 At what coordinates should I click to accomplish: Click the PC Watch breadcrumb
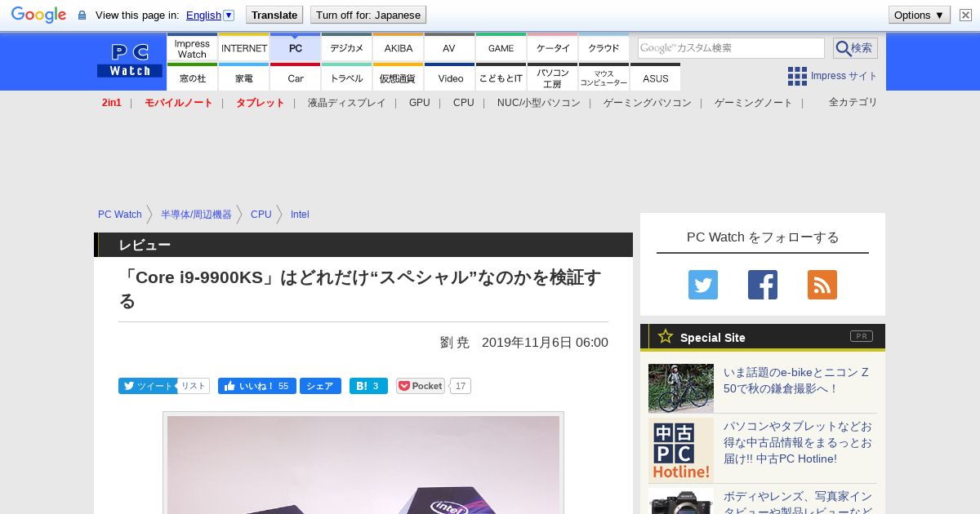coord(120,215)
